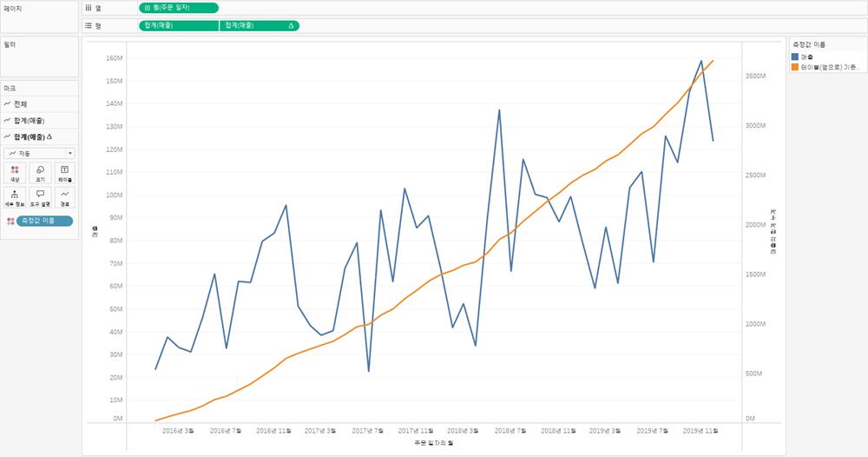Click the 2018년 11월 x-axis label
Image resolution: width=868 pixels, height=457 pixels.
[x=558, y=431]
